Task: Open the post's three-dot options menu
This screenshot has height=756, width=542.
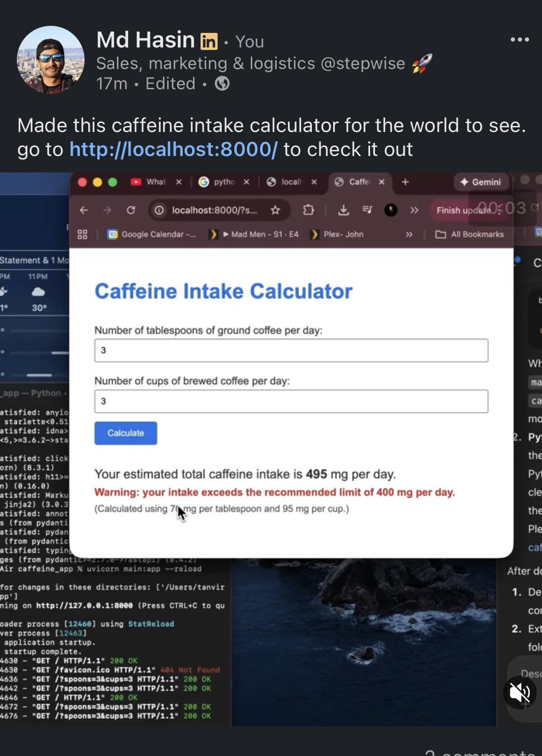Action: 519,39
